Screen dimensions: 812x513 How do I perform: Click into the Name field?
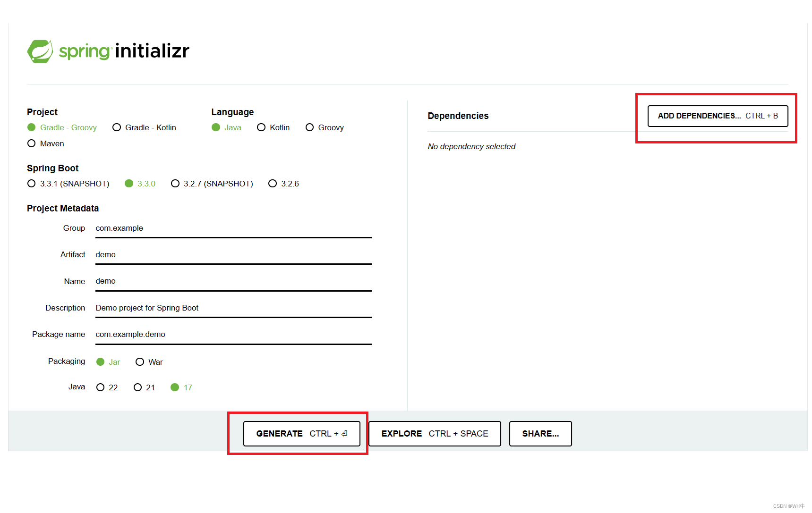click(233, 281)
